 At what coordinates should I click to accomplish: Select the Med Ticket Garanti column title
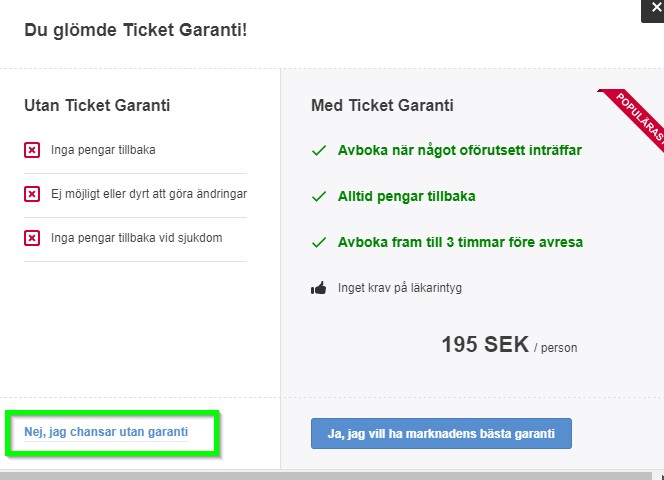coord(382,105)
